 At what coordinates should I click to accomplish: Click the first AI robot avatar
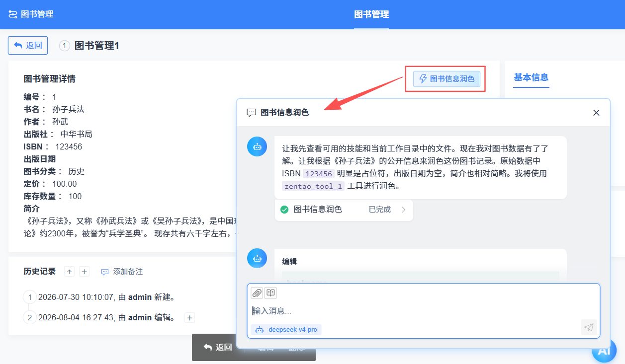point(257,146)
